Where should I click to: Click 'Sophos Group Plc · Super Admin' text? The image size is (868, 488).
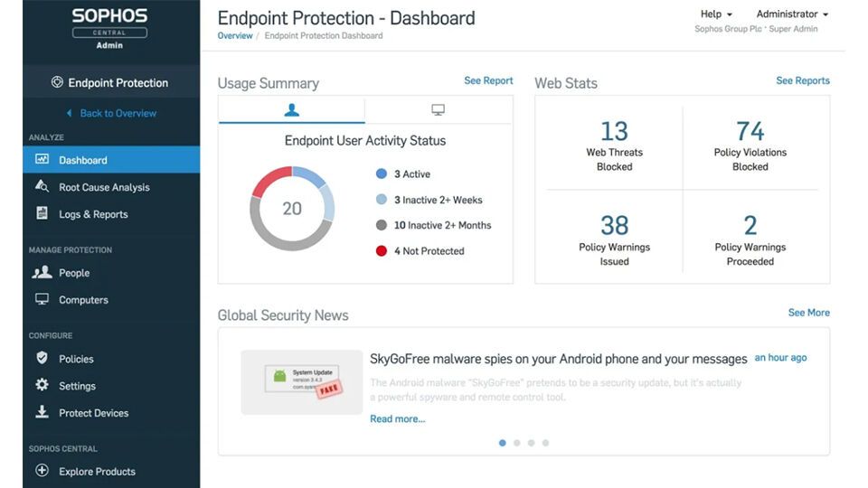point(756,29)
